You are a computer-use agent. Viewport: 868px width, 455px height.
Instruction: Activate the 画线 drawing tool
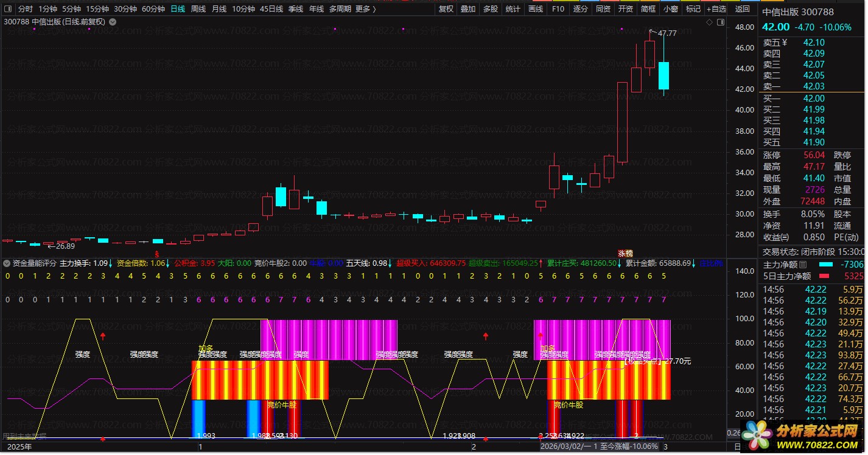click(x=536, y=9)
